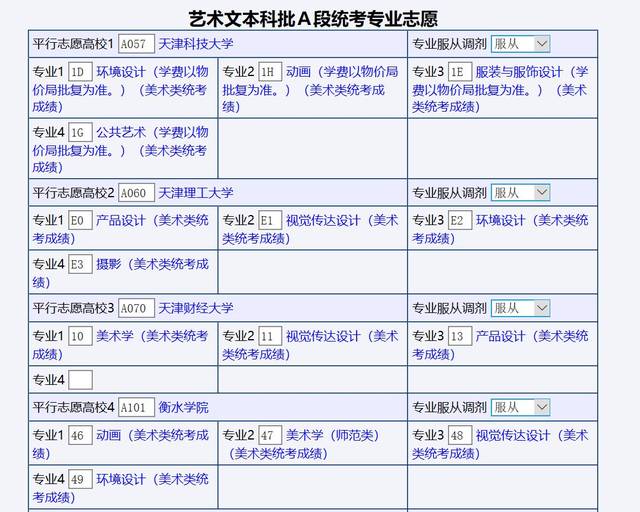The width and height of the screenshot is (640, 512).
Task: Click major code field 1E
Action: click(x=460, y=72)
